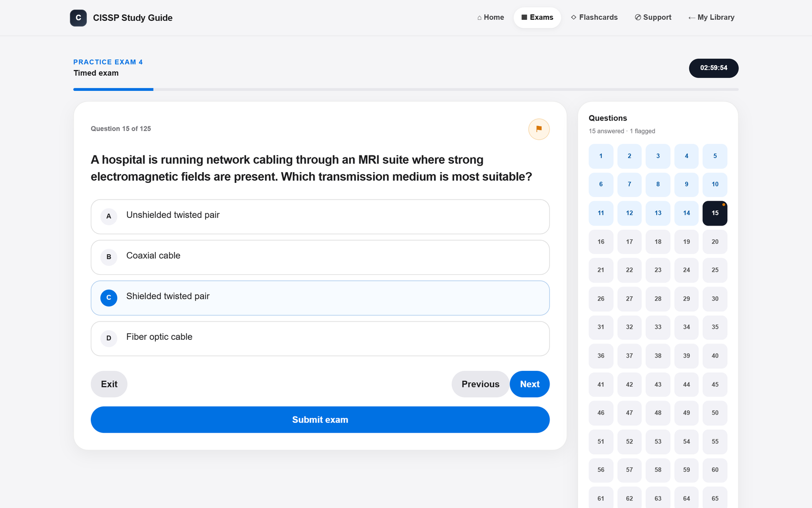Advance with the Next button
Viewport: 812px width, 508px height.
click(530, 384)
